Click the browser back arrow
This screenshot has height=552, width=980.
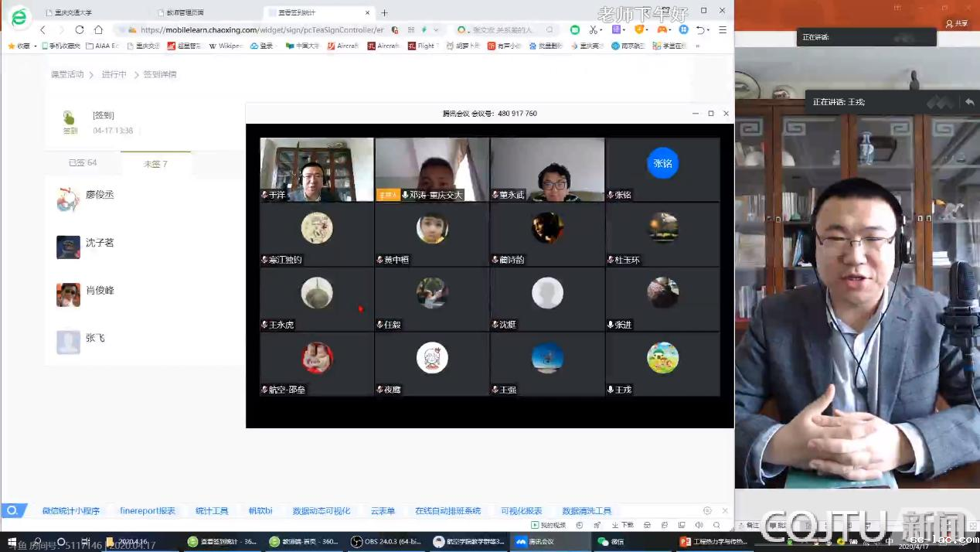[43, 29]
